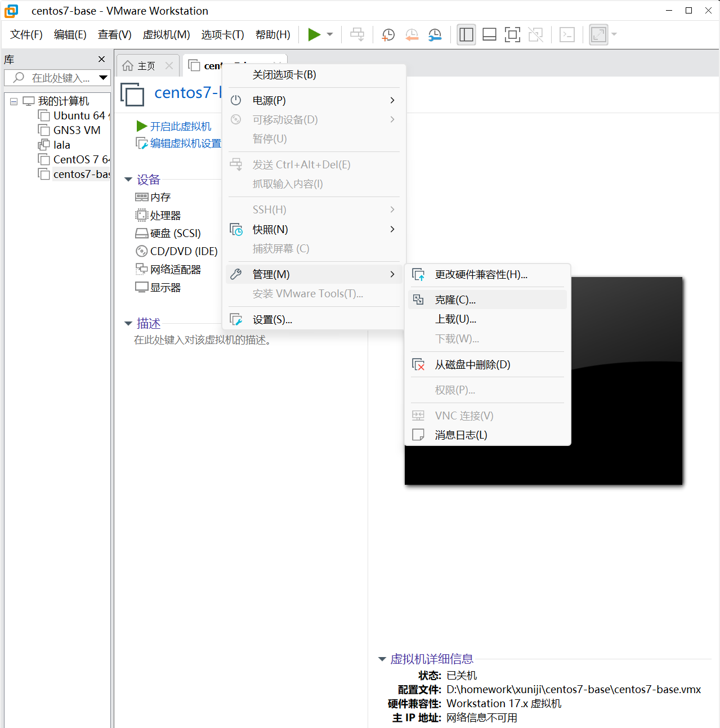Collapse the 设备 section
The width and height of the screenshot is (720, 728).
128,180
